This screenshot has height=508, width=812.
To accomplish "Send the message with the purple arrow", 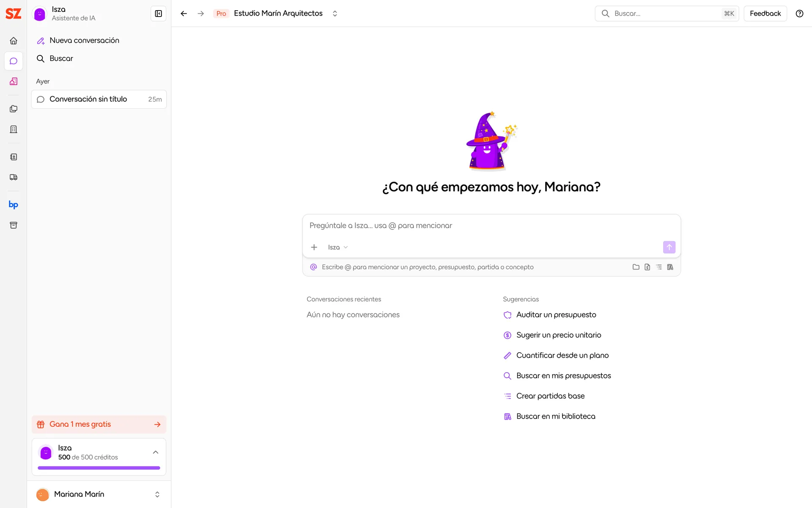I will (x=669, y=247).
